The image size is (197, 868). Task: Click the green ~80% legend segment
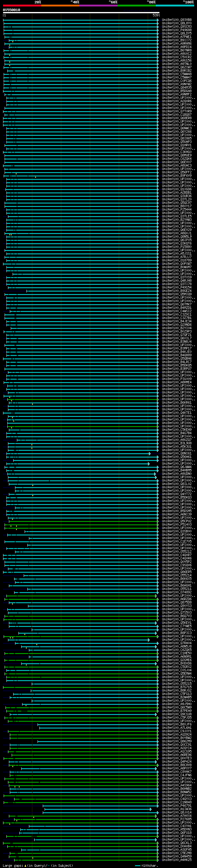pyautogui.click(x=137, y=6)
